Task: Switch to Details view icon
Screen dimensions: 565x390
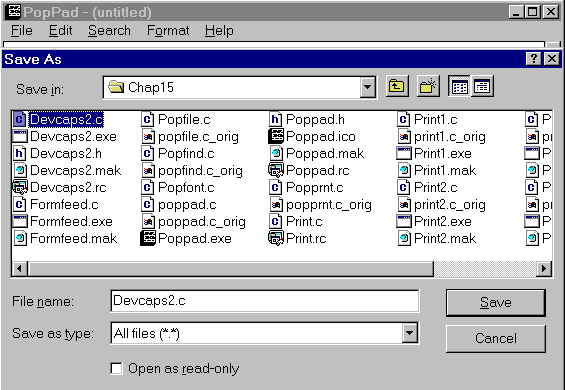Action: (x=482, y=87)
